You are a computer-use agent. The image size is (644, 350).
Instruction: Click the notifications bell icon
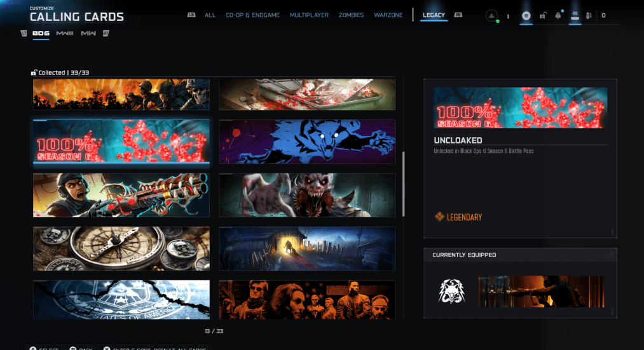tap(558, 16)
